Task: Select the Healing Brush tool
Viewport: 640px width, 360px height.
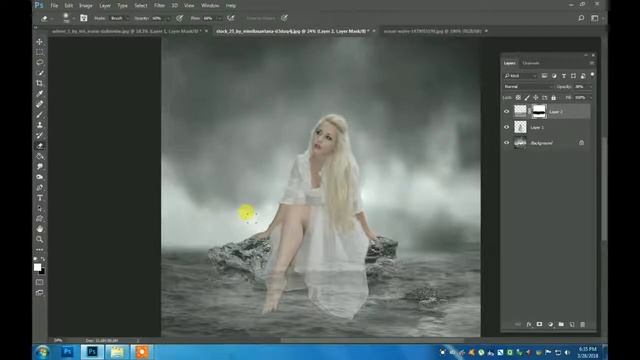Action: (40, 104)
